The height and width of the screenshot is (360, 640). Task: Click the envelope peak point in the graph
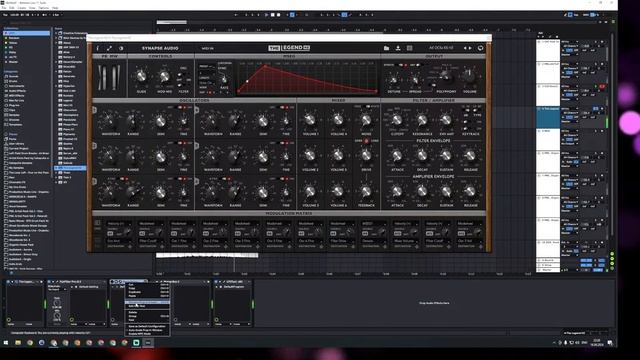(266, 66)
